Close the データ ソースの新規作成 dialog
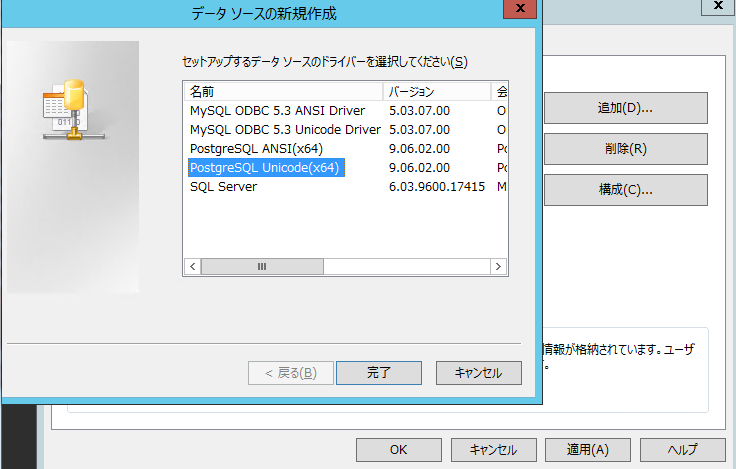The width and height of the screenshot is (736, 469). click(520, 8)
